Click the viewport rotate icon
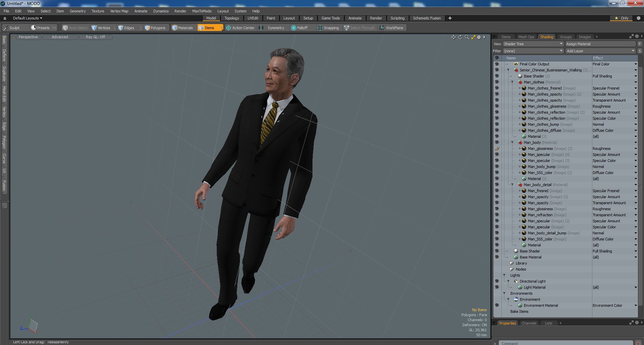Image resolution: width=644 pixels, height=345 pixels. (460, 37)
